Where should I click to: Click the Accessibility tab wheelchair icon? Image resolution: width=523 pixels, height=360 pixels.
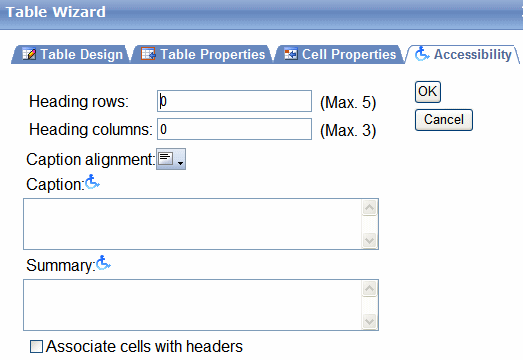(422, 54)
